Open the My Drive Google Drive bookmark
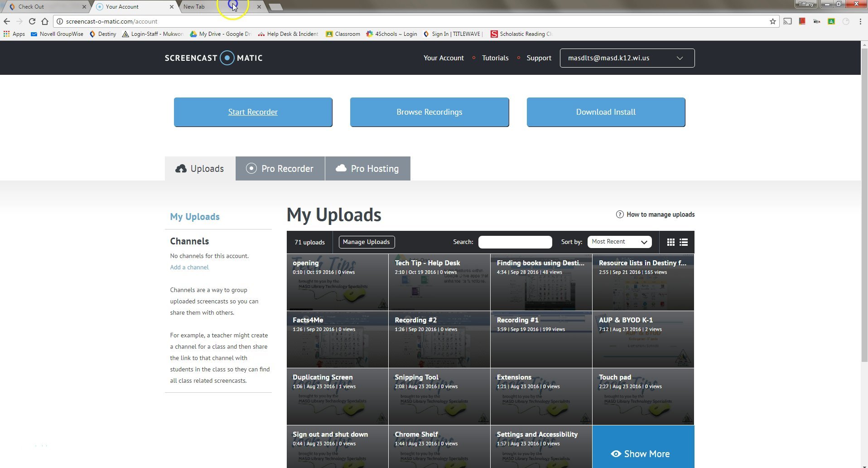868x468 pixels. (x=220, y=34)
